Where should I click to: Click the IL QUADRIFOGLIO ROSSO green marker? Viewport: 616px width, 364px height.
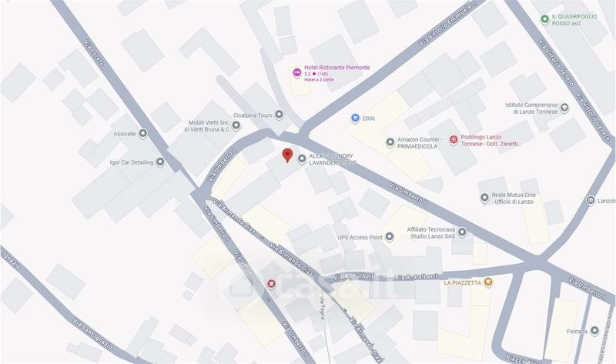pos(544,19)
